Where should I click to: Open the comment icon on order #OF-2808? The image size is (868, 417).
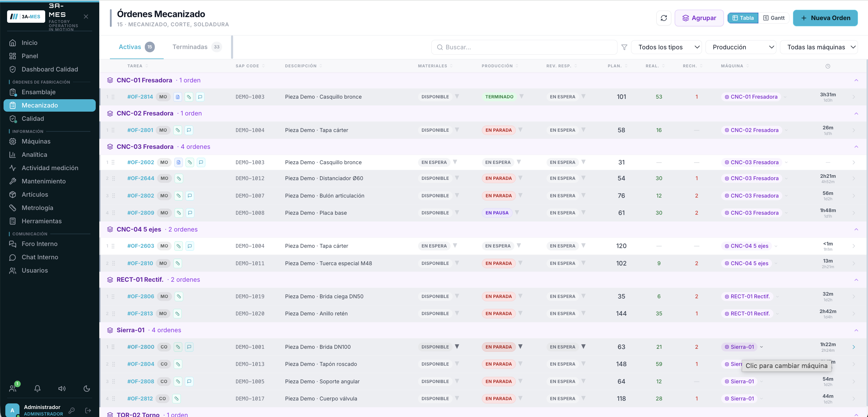[189, 381]
